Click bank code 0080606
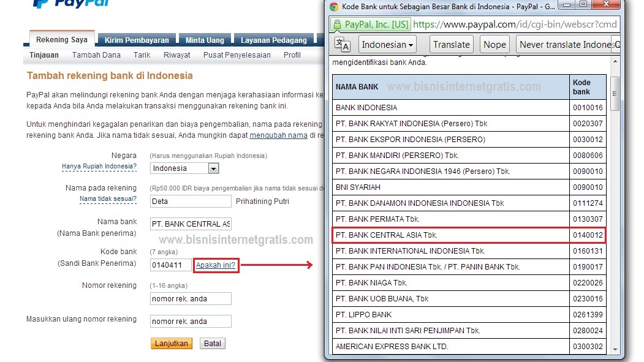Viewport: 644px width, 362px height. point(588,156)
